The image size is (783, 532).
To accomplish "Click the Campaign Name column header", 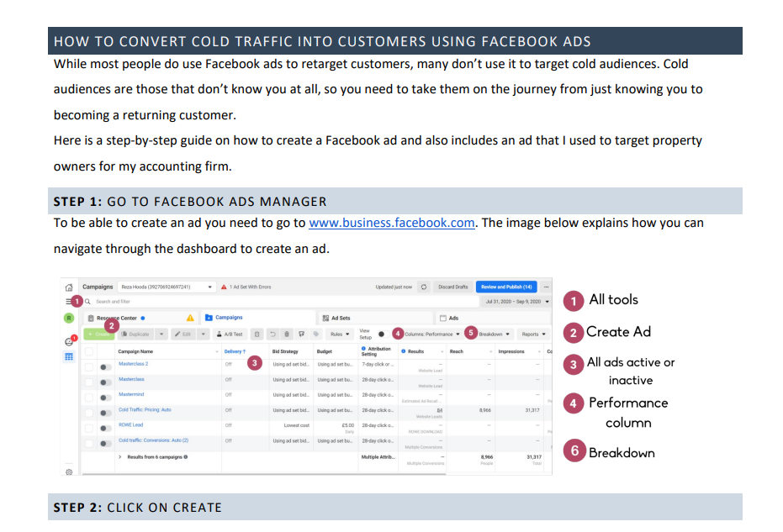I will tap(135, 351).
